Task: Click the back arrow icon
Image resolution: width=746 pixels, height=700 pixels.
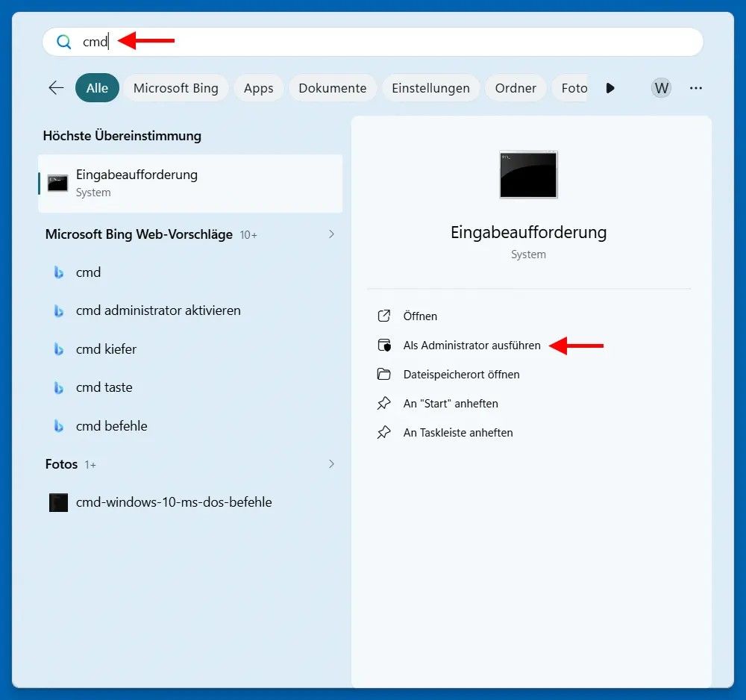Action: pos(56,88)
